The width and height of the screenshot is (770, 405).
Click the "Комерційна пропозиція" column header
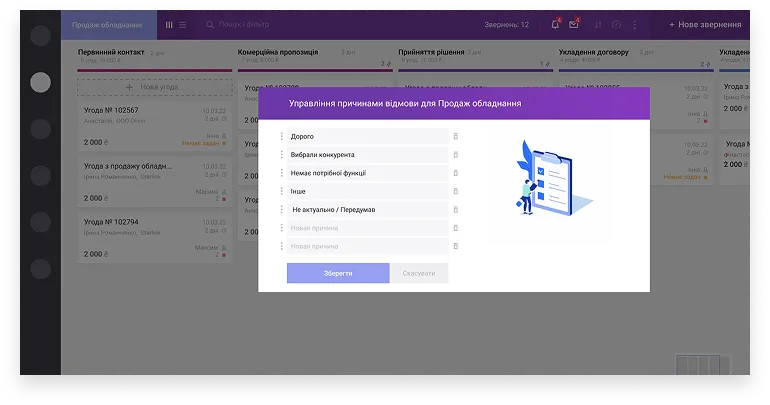pyautogui.click(x=278, y=52)
